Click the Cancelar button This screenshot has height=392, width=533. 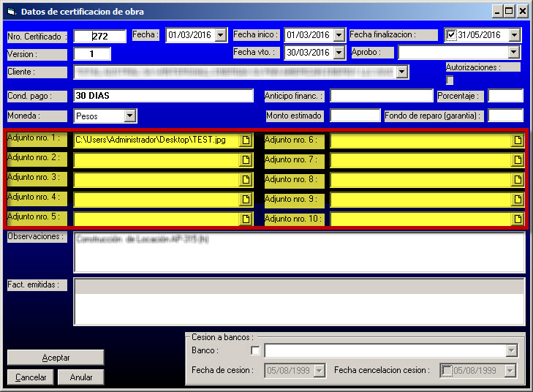pyautogui.click(x=31, y=377)
